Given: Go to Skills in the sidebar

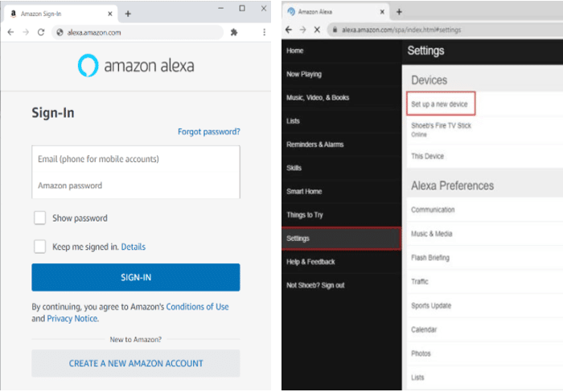Looking at the screenshot, I should 342,168.
